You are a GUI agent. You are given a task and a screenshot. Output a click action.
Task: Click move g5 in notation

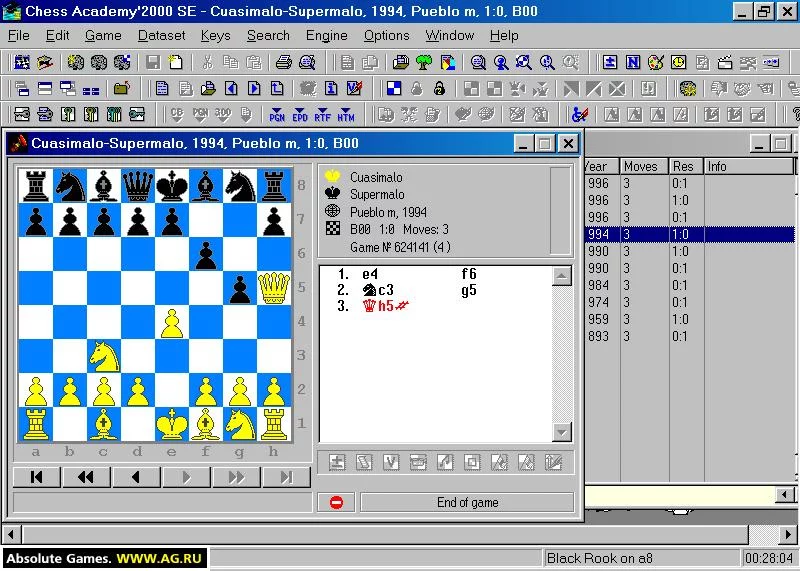(x=469, y=290)
